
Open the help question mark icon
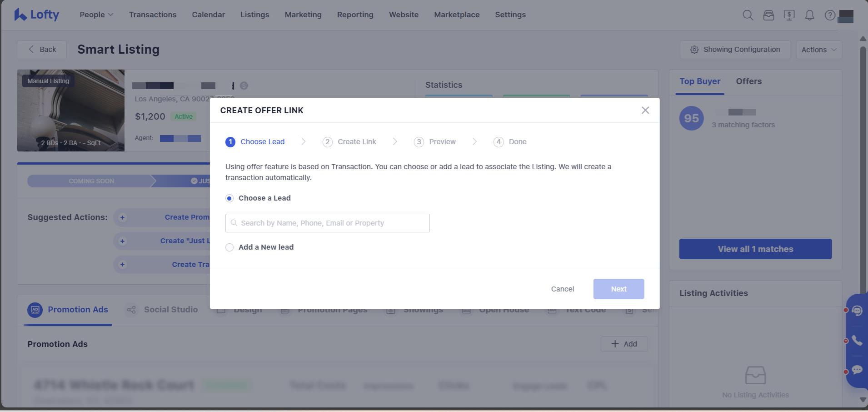(x=830, y=15)
